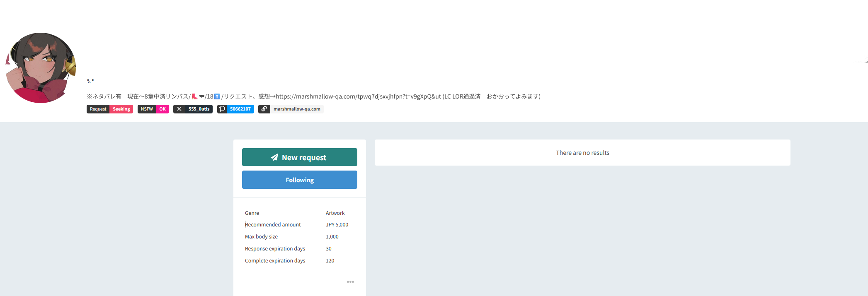The width and height of the screenshot is (868, 296).
Task: Click the X logo icon
Action: pos(179,109)
